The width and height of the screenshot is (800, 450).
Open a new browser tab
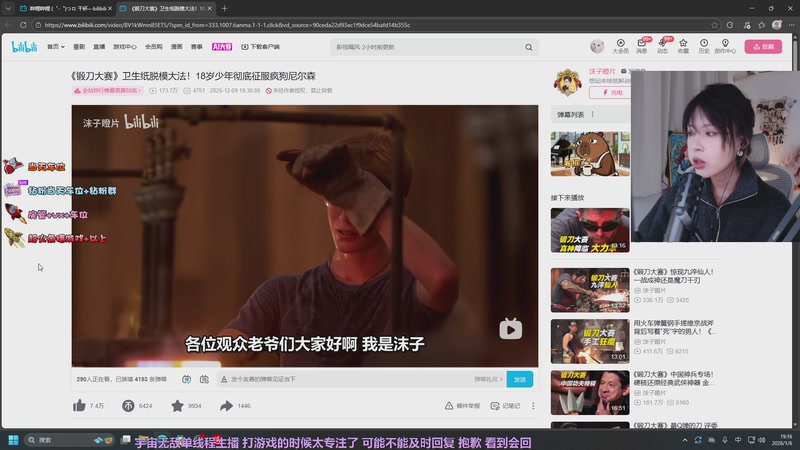tap(224, 9)
